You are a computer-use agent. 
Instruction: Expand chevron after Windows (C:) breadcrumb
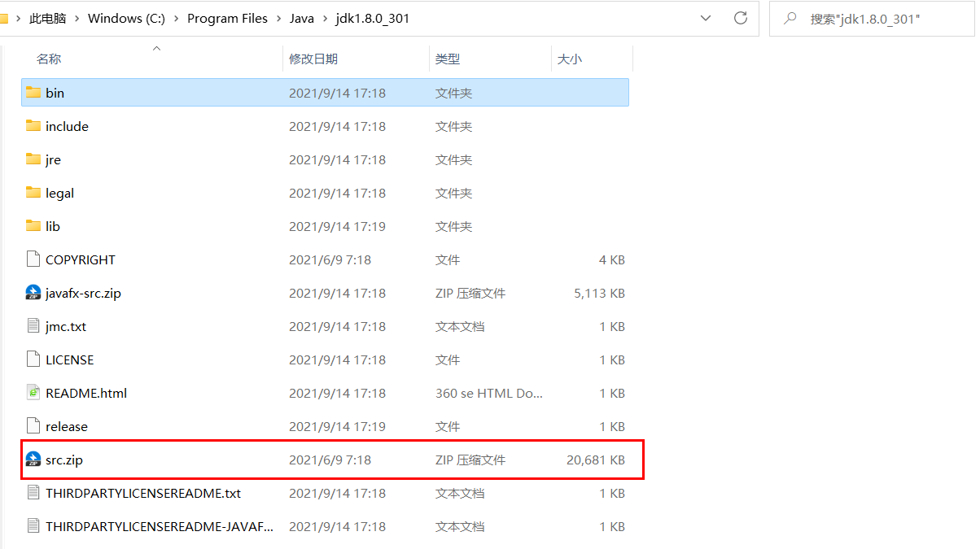(x=176, y=18)
